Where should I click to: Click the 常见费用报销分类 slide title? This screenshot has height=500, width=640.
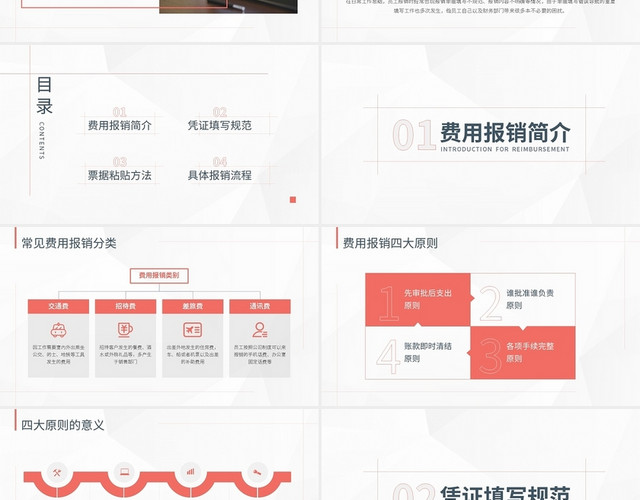[69, 243]
